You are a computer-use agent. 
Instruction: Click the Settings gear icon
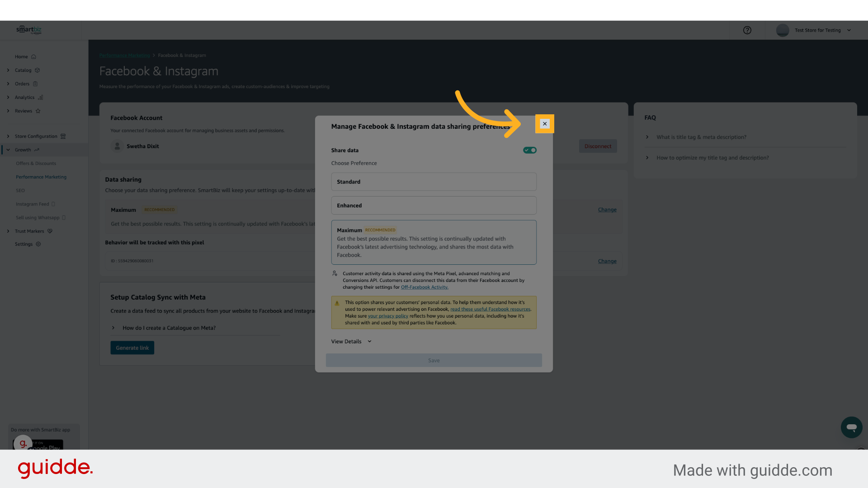38,244
